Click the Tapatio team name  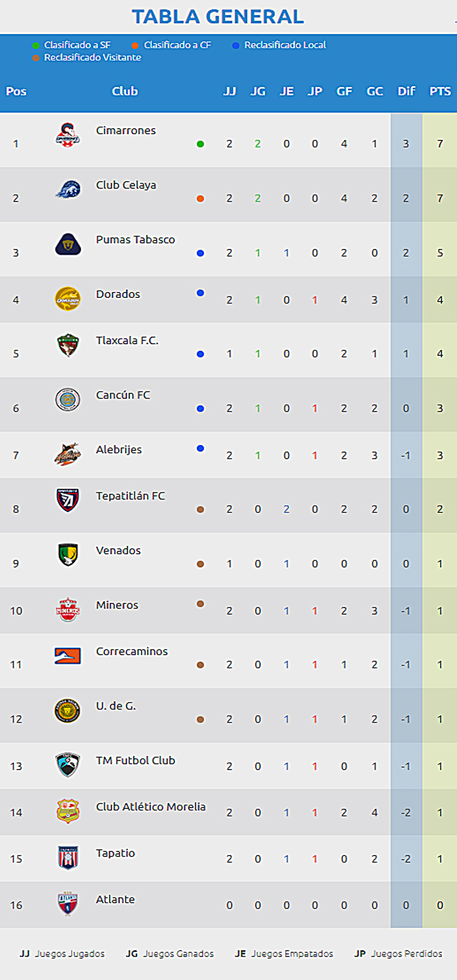(x=116, y=853)
